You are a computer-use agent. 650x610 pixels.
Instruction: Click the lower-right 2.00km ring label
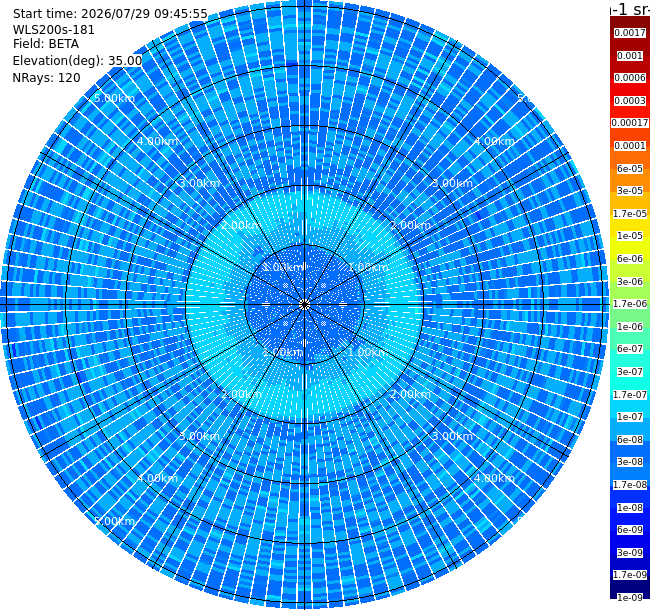410,394
